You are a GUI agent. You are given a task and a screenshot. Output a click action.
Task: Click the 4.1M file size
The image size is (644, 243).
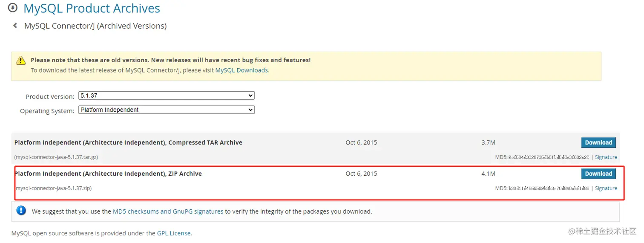click(488, 174)
